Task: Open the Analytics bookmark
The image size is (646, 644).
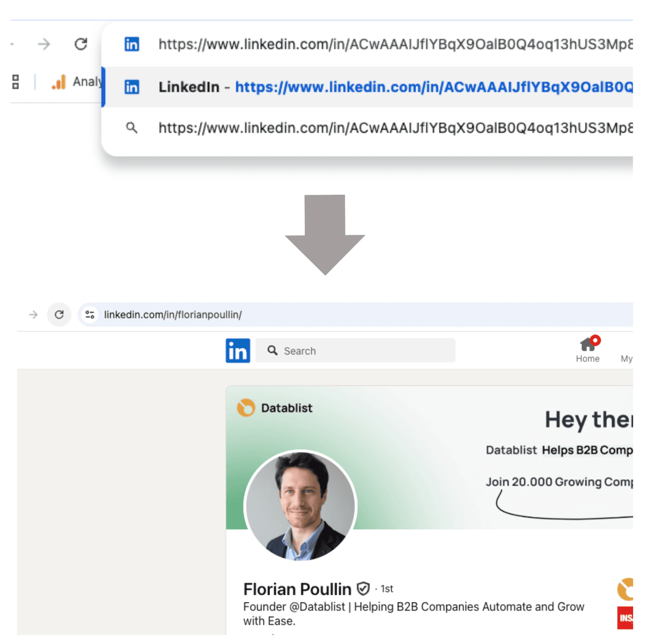Action: click(x=77, y=82)
